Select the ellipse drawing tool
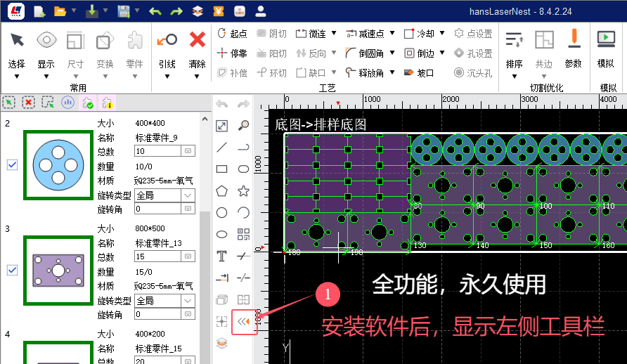This screenshot has width=627, height=364. click(221, 235)
